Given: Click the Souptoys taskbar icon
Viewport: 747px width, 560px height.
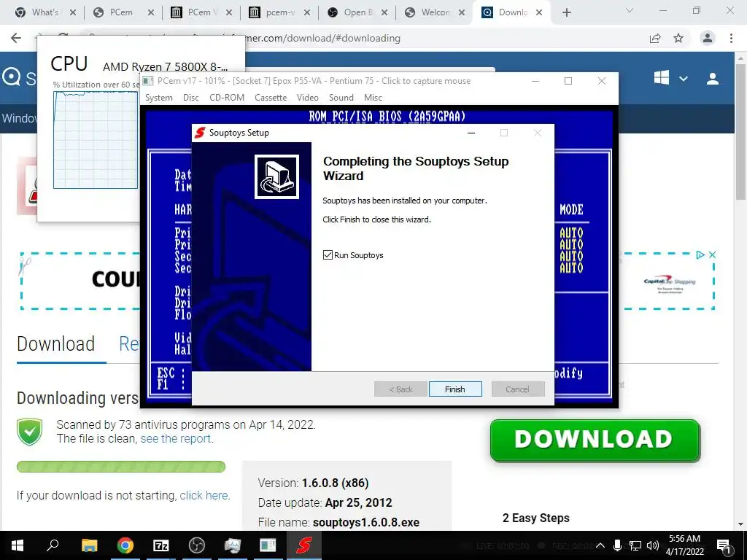Looking at the screenshot, I should point(304,545).
